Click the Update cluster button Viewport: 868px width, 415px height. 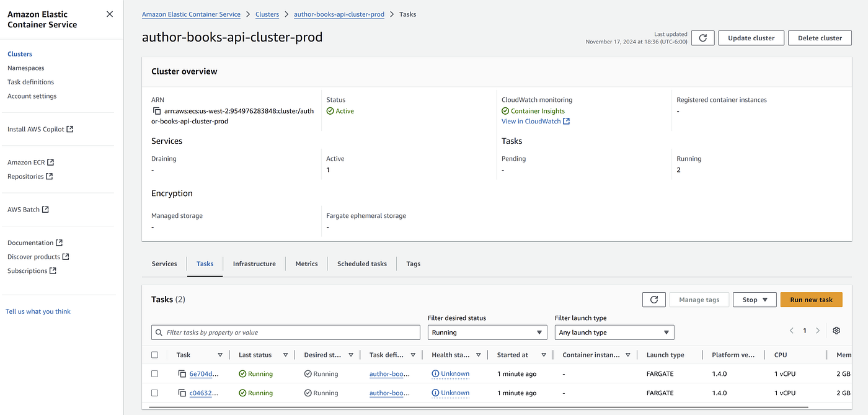[x=751, y=38]
